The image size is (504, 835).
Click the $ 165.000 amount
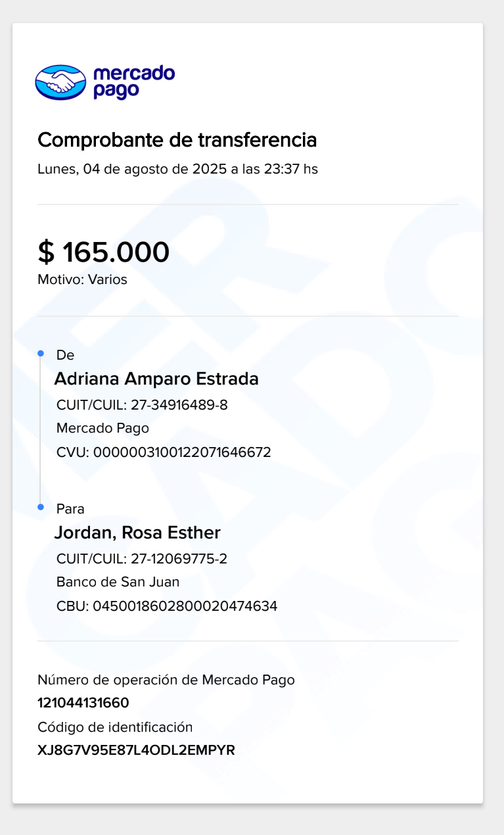(x=104, y=252)
